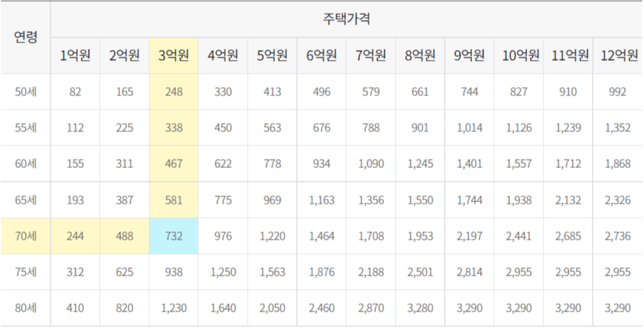Viewport: 644px width, 328px height.
Task: Select the 2억원 column header
Action: (124, 56)
